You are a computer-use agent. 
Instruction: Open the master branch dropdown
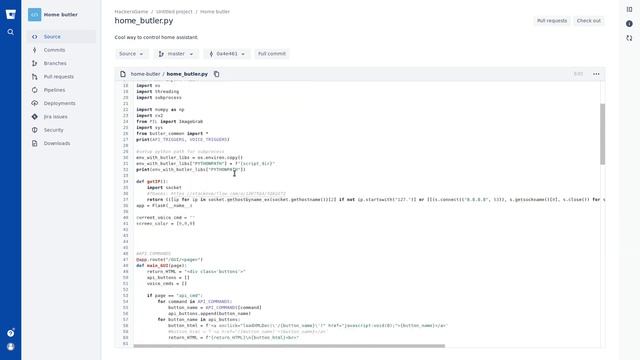pyautogui.click(x=176, y=54)
